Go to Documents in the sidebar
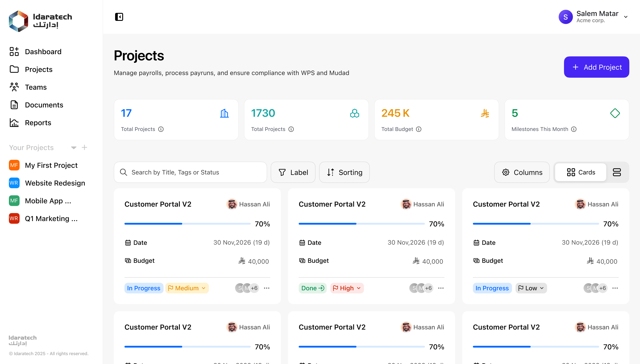Image resolution: width=640 pixels, height=364 pixels. 44,105
